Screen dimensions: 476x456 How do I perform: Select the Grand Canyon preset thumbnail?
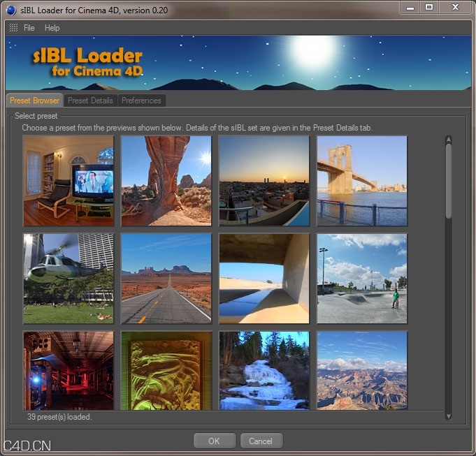[362, 371]
